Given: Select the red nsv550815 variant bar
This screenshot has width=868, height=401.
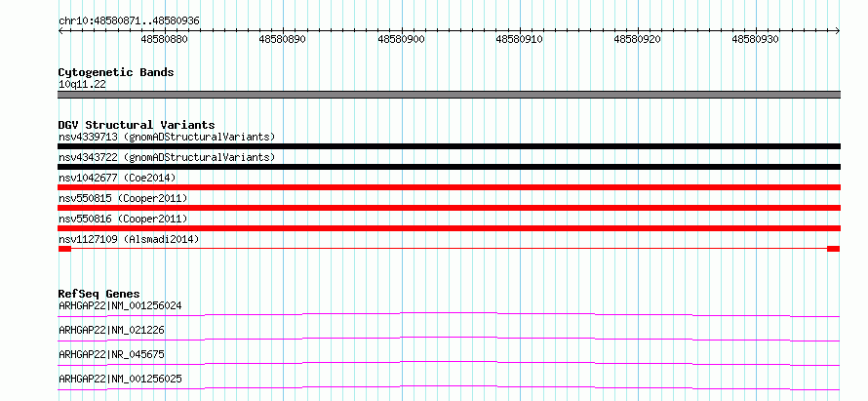Looking at the screenshot, I should [449, 208].
